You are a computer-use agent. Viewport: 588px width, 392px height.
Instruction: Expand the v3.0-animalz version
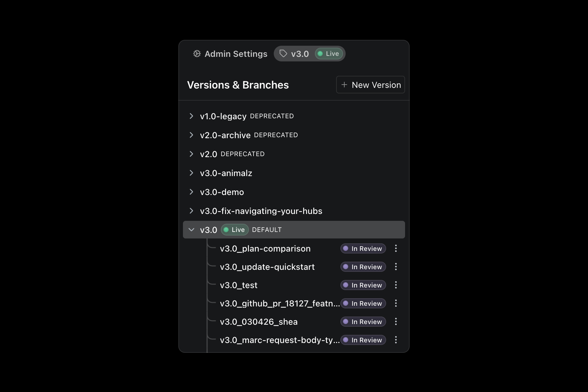(x=191, y=173)
